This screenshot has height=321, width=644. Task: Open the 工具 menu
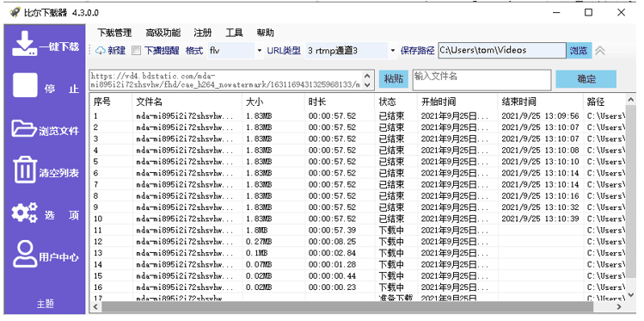coord(234,33)
